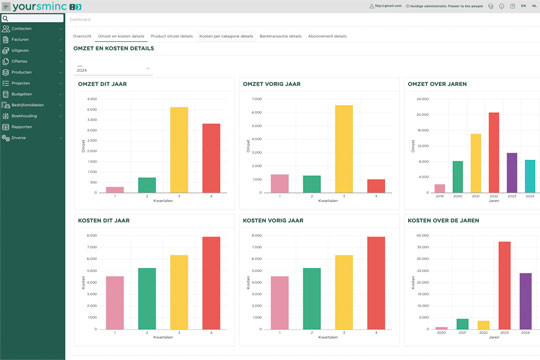
Task: Expand the Bedrijfsmiddelen menu chevron
Action: pos(61,105)
